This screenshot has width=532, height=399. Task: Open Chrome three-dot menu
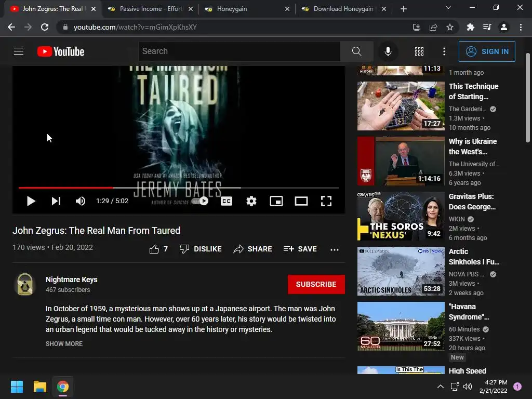521,27
